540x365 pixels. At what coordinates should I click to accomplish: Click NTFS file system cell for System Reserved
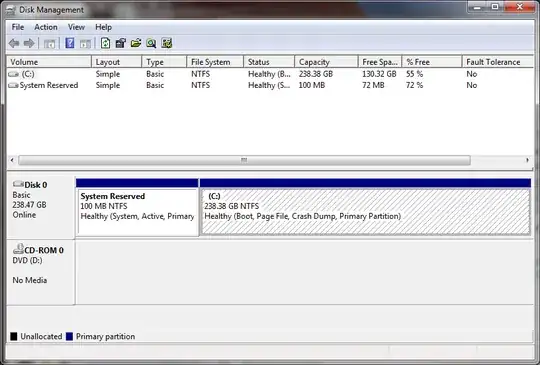200,85
